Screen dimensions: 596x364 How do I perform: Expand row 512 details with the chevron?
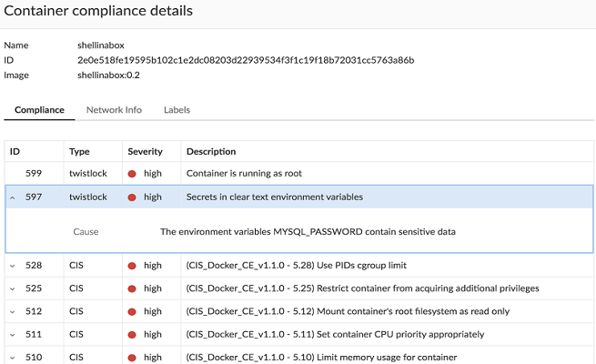click(x=12, y=311)
